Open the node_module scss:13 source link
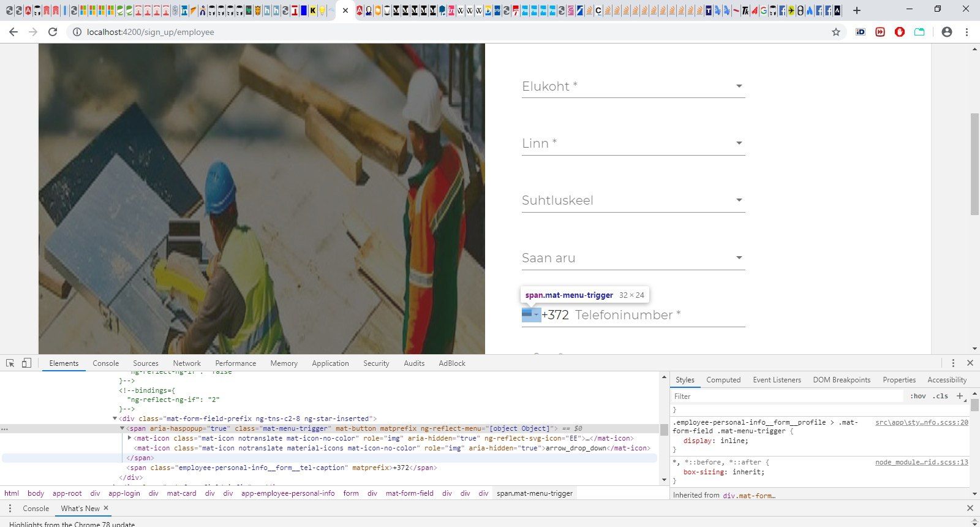Image resolution: width=980 pixels, height=527 pixels. (922, 462)
